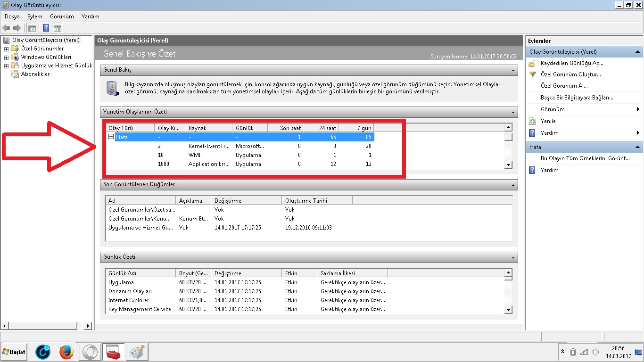
Task: Open the Eylem menu
Action: tap(35, 16)
